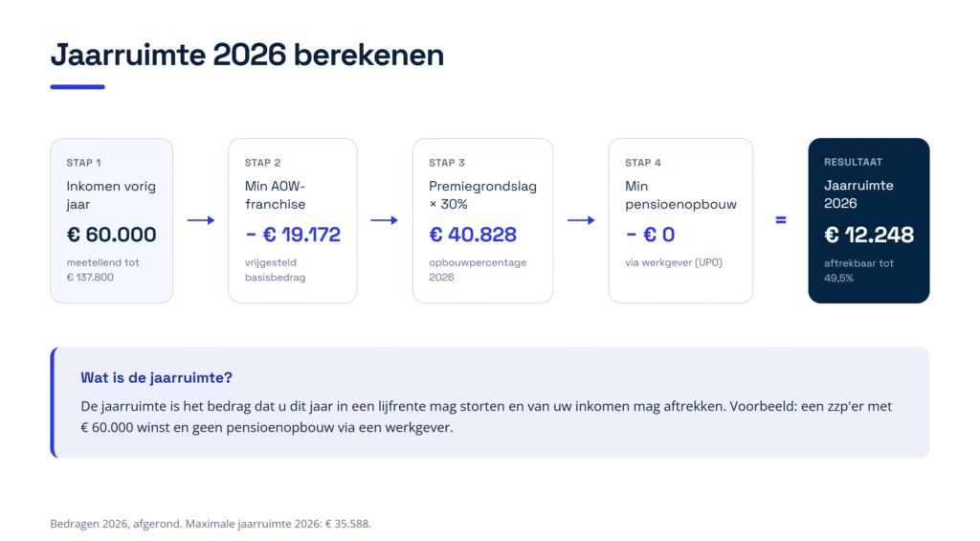Click the € 60.000 income amount

pos(111,235)
